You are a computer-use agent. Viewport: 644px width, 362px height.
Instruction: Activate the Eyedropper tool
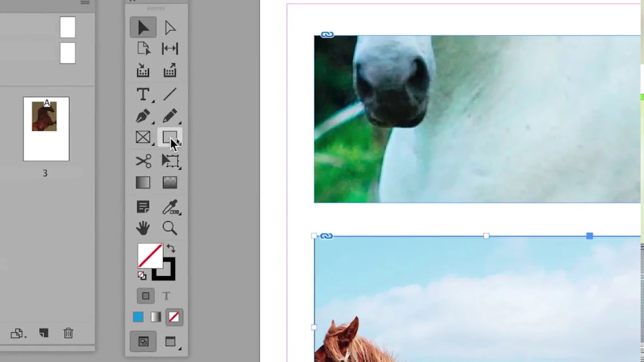point(171,207)
